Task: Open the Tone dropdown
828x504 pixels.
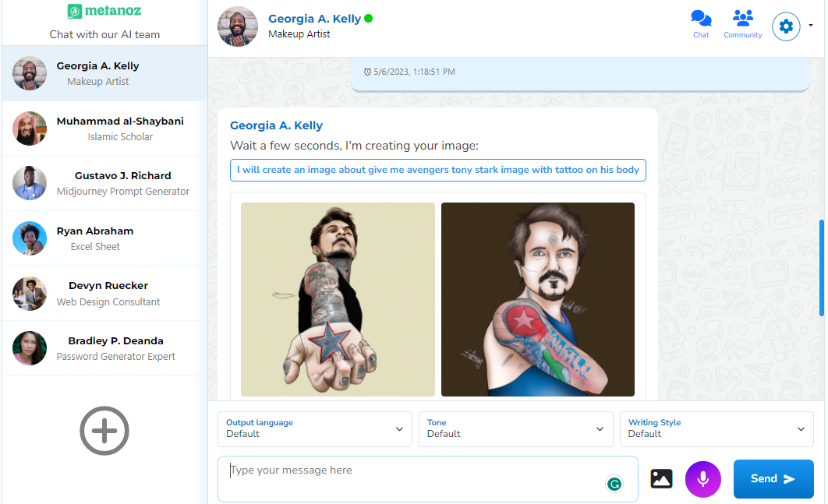Action: [x=515, y=428]
